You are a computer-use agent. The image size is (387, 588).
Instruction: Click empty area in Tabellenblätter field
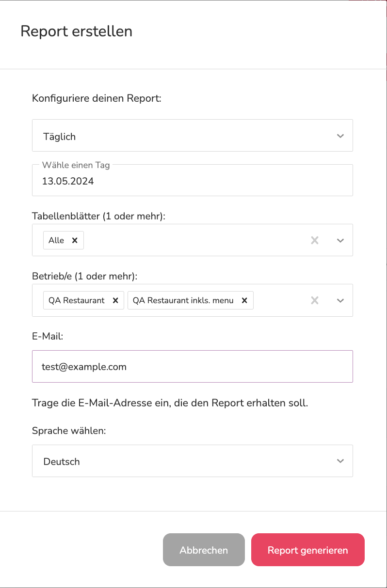[194, 240]
